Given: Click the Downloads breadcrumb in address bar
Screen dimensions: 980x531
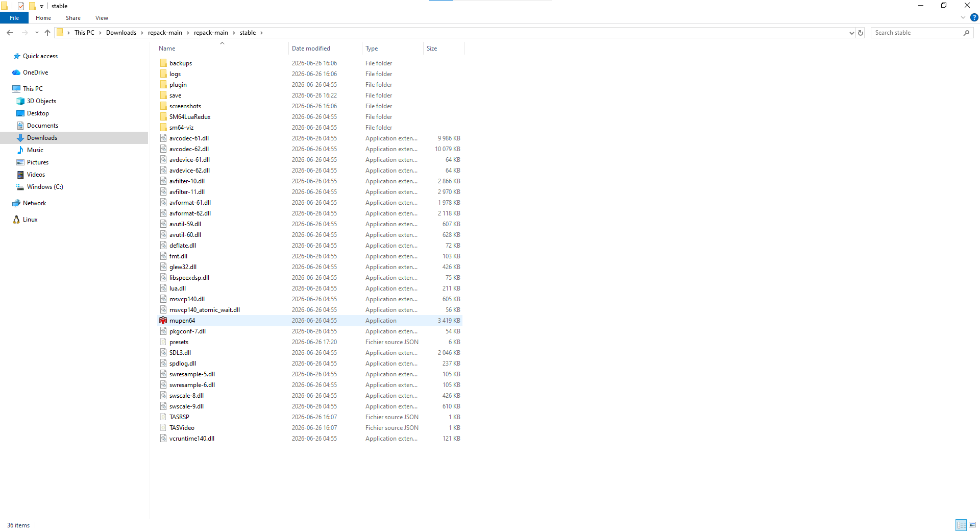Looking at the screenshot, I should click(121, 33).
